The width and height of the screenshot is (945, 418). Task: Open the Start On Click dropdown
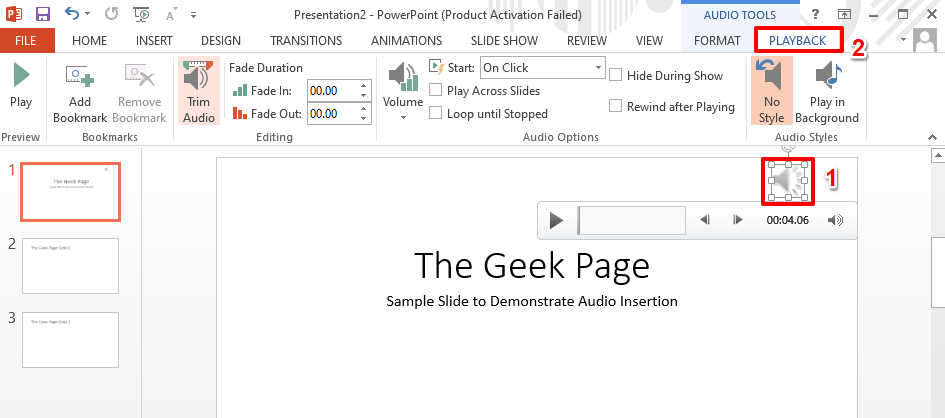(598, 68)
